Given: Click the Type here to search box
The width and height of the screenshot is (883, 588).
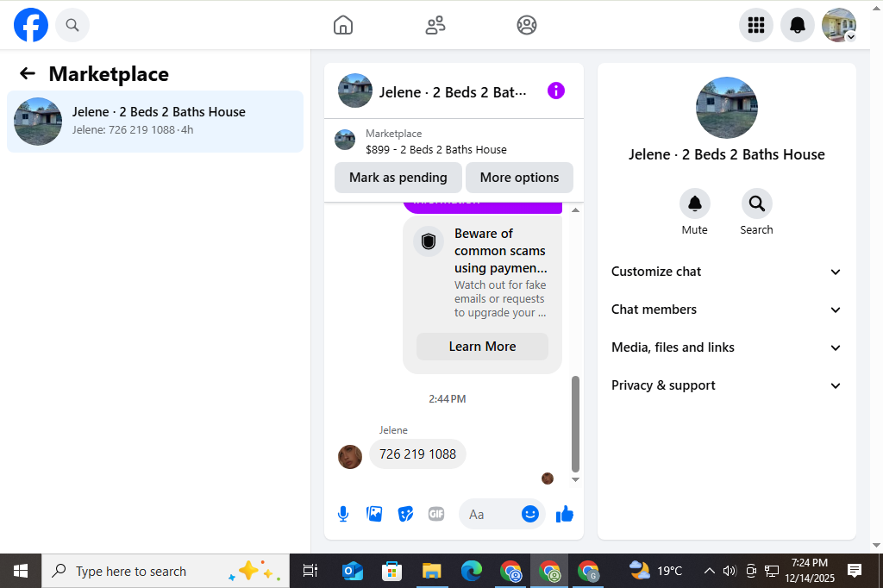Looking at the screenshot, I should [x=166, y=571].
